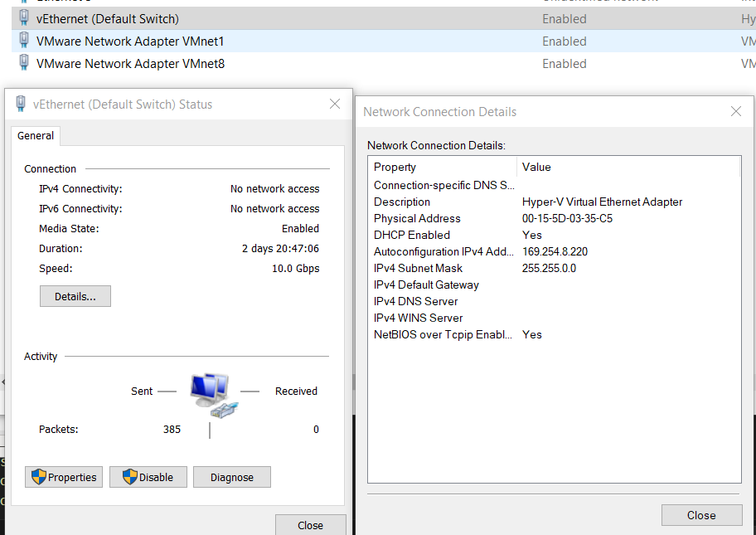Image resolution: width=756 pixels, height=535 pixels.
Task: Click Hyper-V Virtual Ethernet Adapter value
Action: click(602, 202)
